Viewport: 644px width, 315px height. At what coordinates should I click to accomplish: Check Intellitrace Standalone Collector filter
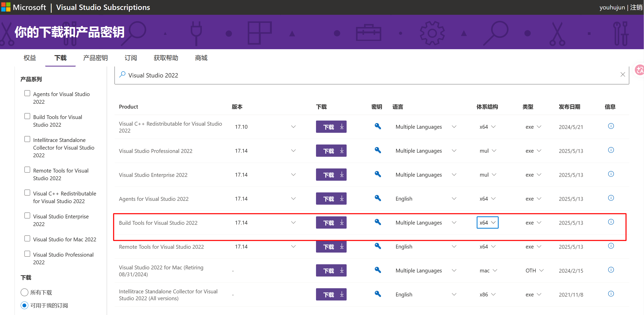coord(27,139)
